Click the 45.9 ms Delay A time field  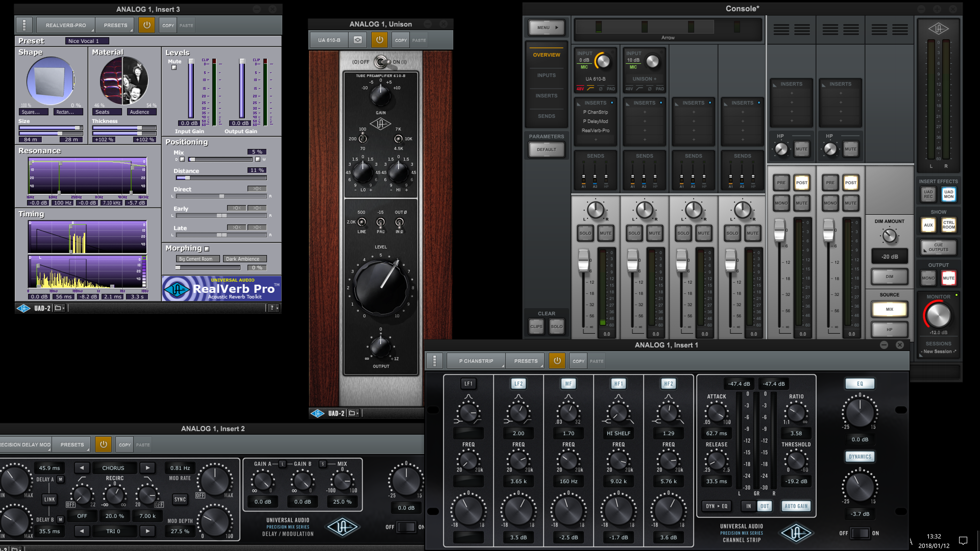50,468
